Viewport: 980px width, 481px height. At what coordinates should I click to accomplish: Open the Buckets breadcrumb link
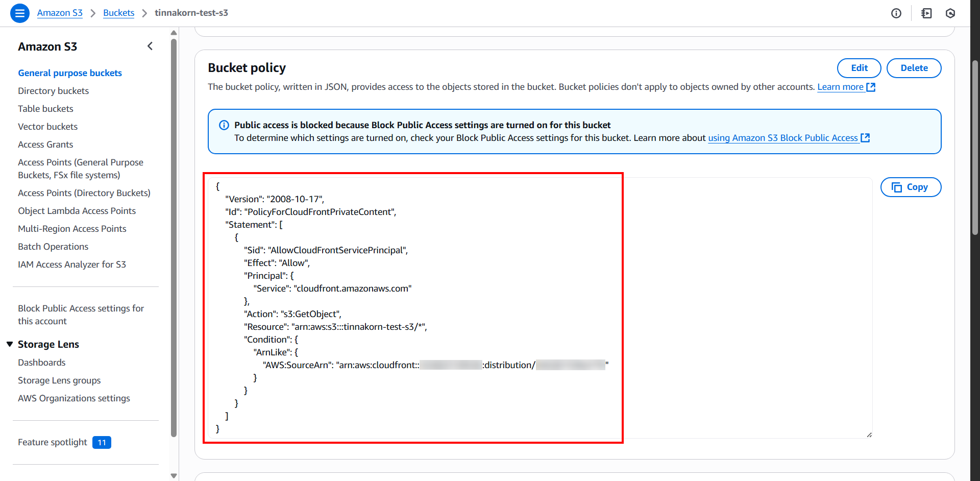pyautogui.click(x=118, y=13)
